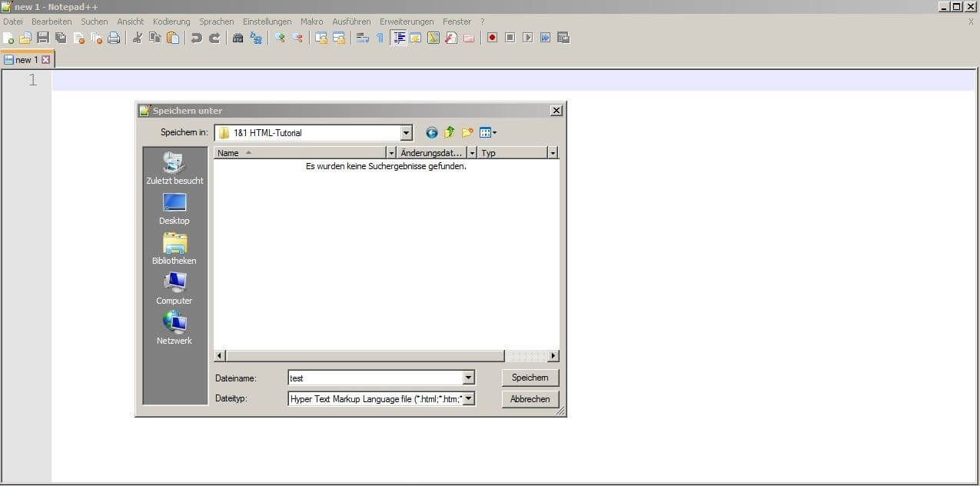Click the Replace toolbar icon
Viewport: 980px width, 486px height.
pyautogui.click(x=256, y=38)
